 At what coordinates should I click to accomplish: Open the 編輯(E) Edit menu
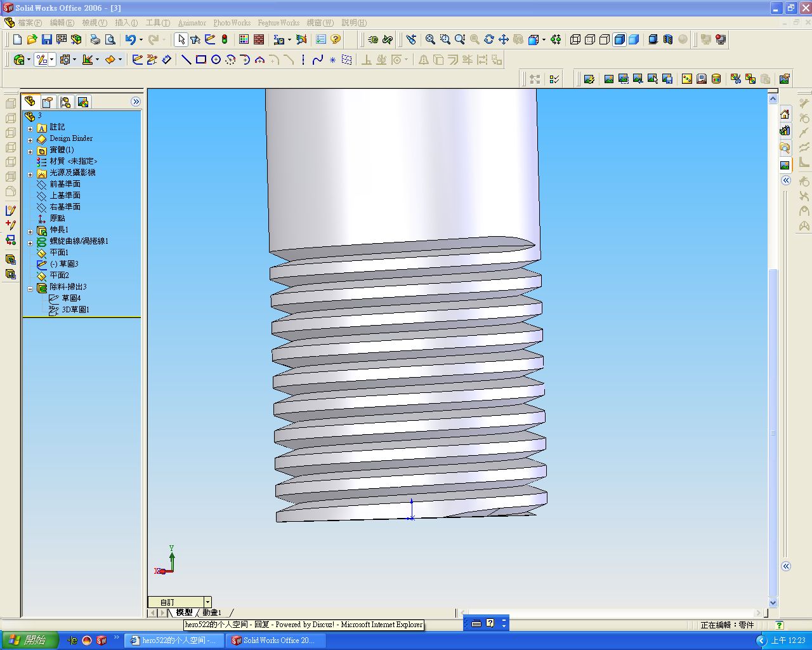(62, 23)
